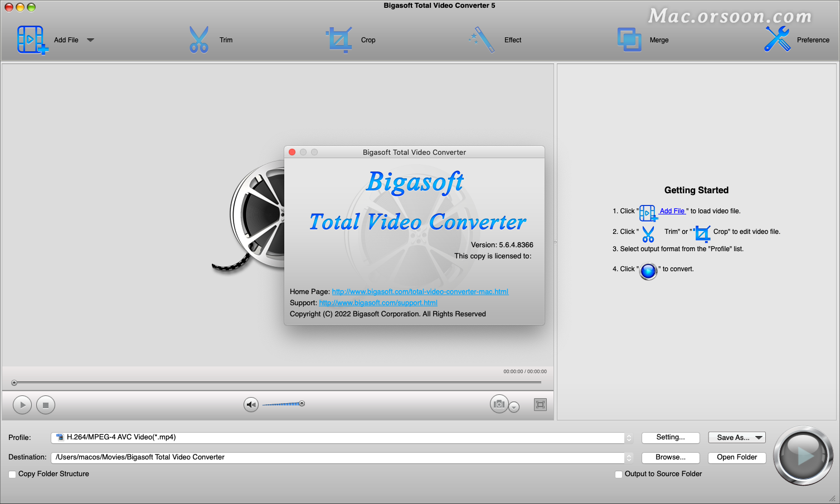Click the Crop icon in Getting Started
Image resolution: width=840 pixels, height=504 pixels.
pos(702,233)
